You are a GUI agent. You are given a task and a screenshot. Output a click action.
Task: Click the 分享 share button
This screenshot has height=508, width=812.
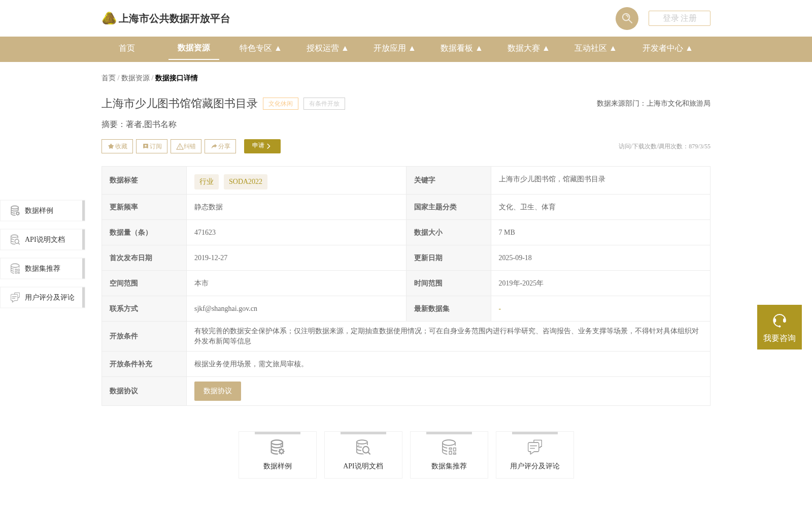220,146
